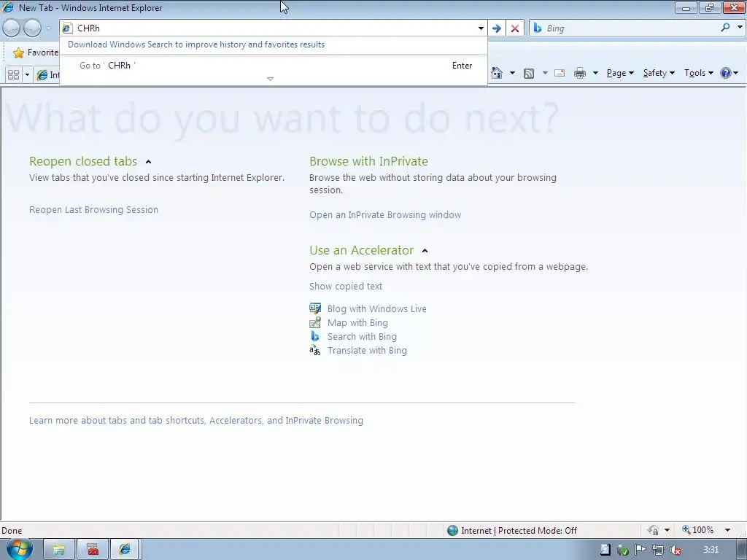Click the Reopen closed tabs heading

(x=83, y=161)
